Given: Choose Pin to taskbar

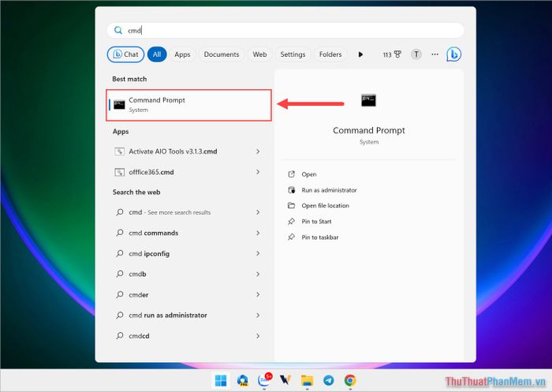Looking at the screenshot, I should 320,237.
